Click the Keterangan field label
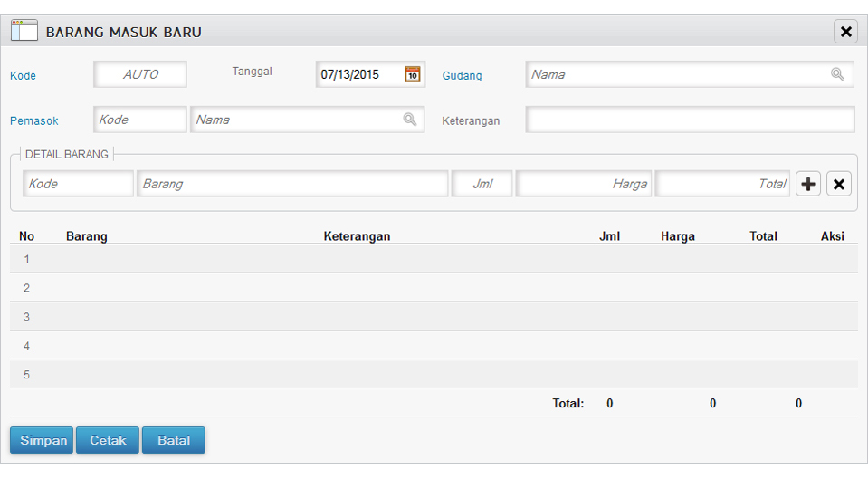The image size is (868, 479). pyautogui.click(x=471, y=120)
